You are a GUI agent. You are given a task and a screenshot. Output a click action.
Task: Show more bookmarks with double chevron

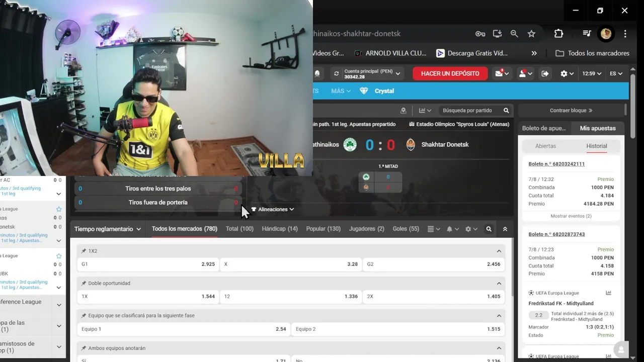pos(534,53)
